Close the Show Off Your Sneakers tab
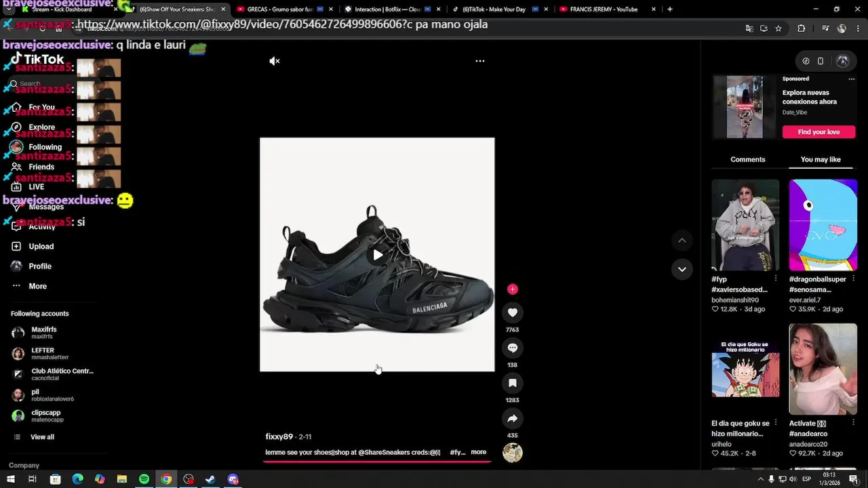 click(x=223, y=9)
